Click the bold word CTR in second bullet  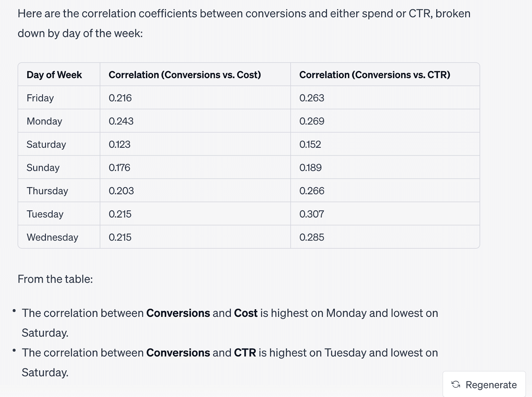245,353
